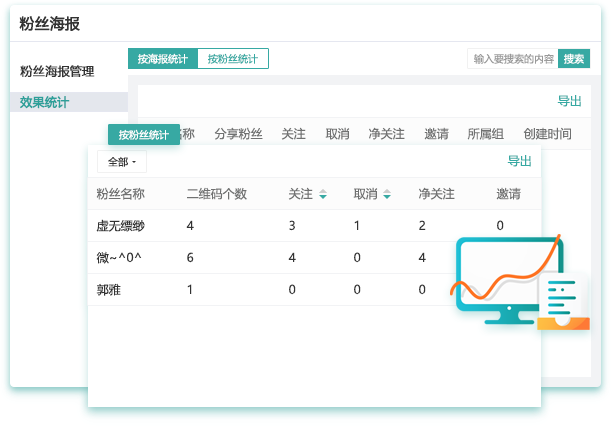This screenshot has width=611, height=426.
Task: Click the sort arrows beside the 关注 column
Action: [323, 195]
